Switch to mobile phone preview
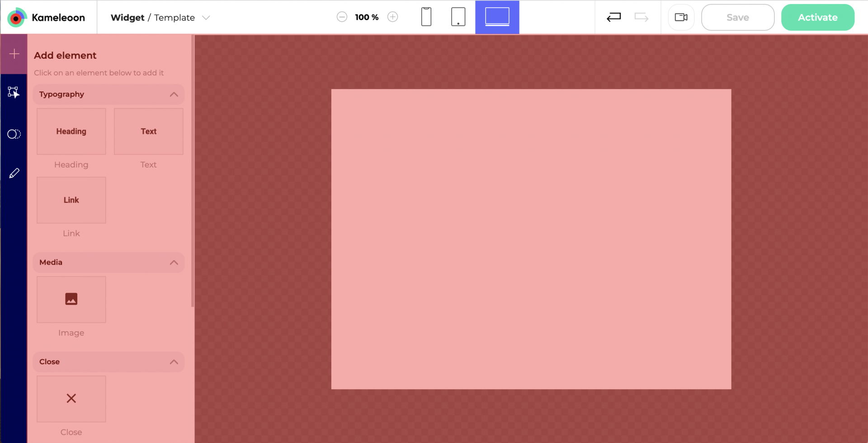 426,17
